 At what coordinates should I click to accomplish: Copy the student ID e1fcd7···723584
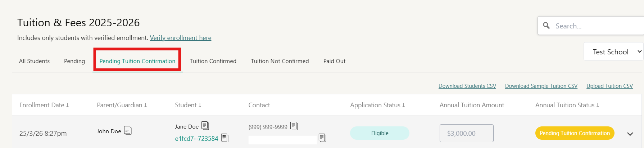[225, 138]
